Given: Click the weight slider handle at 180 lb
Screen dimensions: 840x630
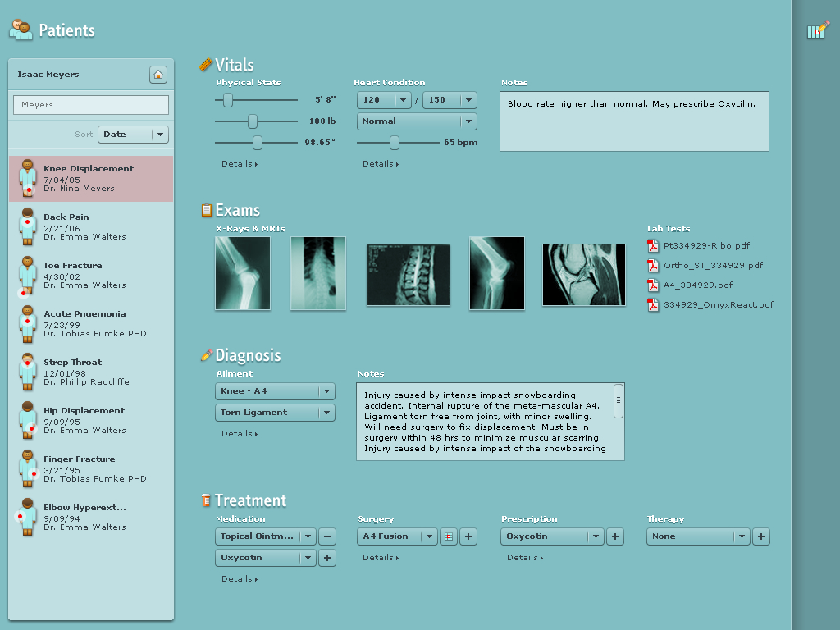Looking at the screenshot, I should pyautogui.click(x=253, y=121).
